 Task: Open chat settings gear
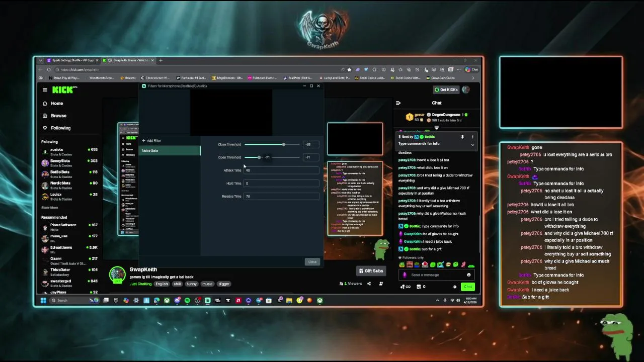tap(455, 287)
